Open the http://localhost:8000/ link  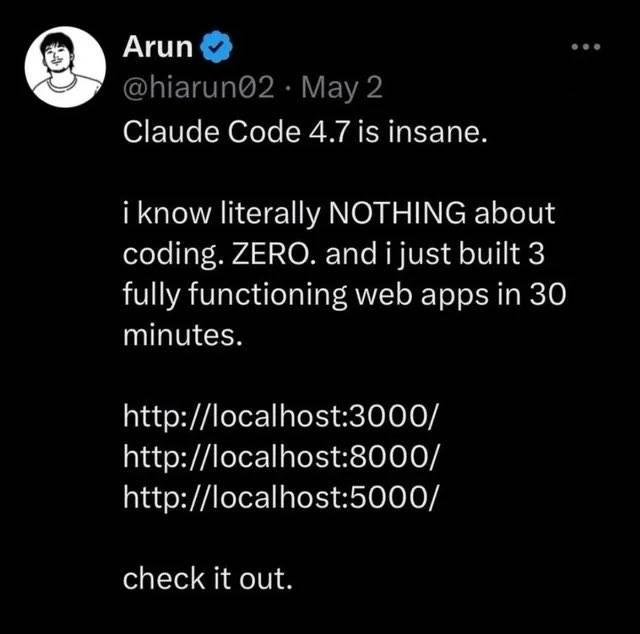pos(282,456)
